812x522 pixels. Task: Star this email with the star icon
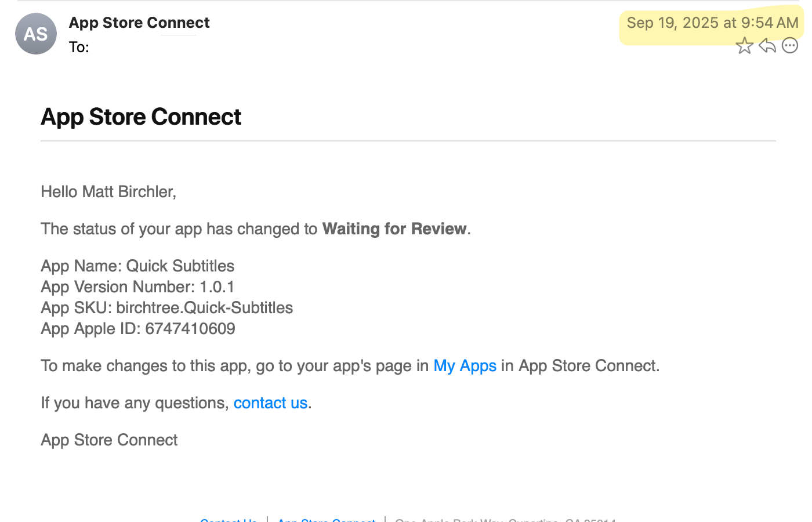[x=744, y=45]
